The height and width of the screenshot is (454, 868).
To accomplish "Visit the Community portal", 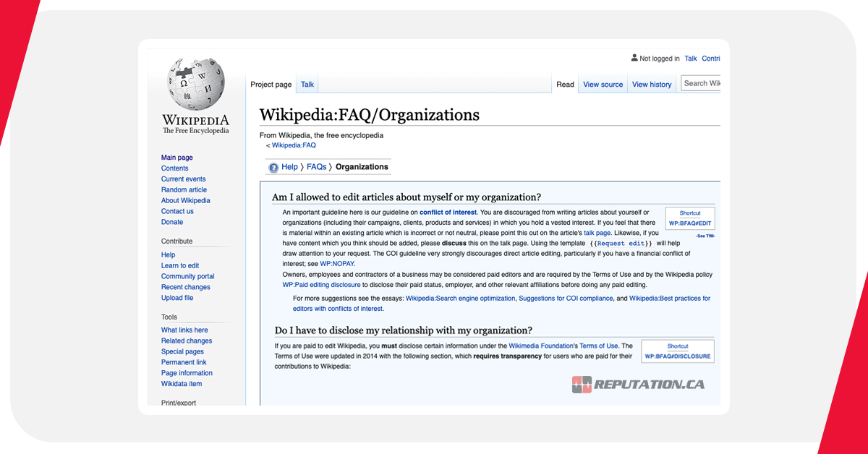I will (x=188, y=277).
